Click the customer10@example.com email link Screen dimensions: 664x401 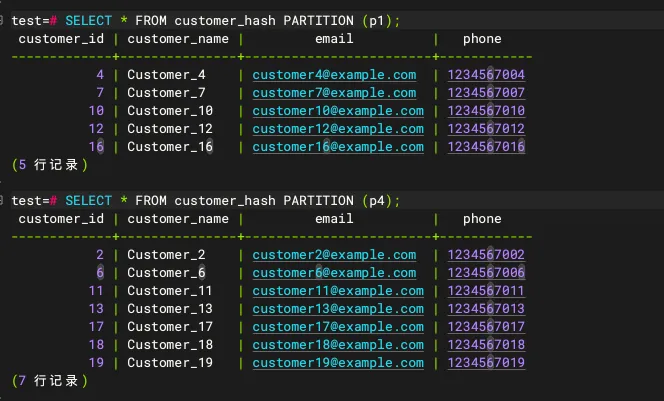(x=338, y=111)
